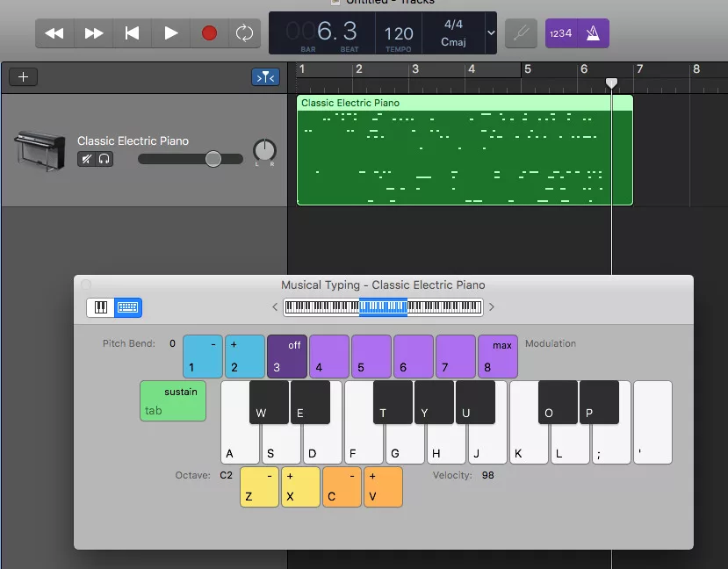The image size is (728, 569).
Task: Switch Musical Typing to piano keyboard view
Action: (99, 308)
